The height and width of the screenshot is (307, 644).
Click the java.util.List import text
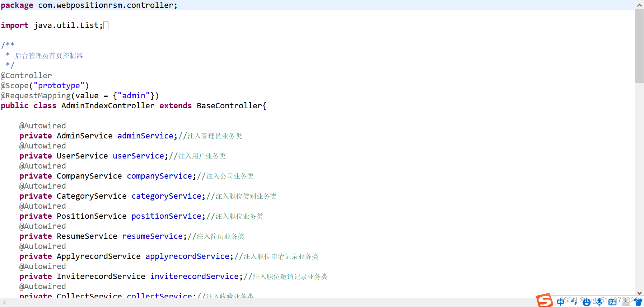(68, 25)
